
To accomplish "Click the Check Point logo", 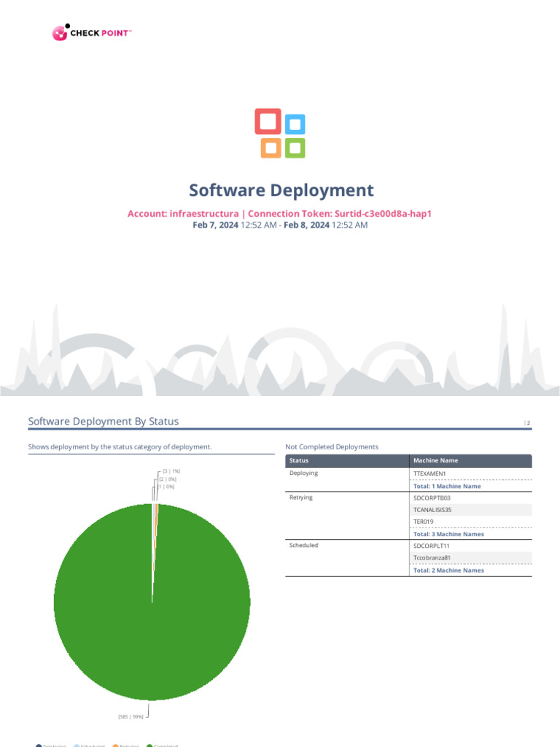I will (92, 32).
